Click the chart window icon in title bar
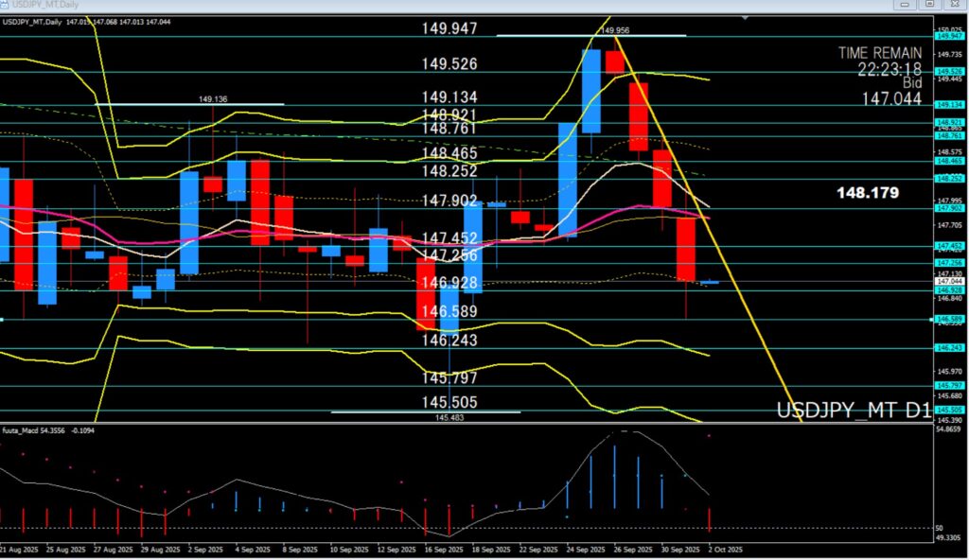 point(7,6)
